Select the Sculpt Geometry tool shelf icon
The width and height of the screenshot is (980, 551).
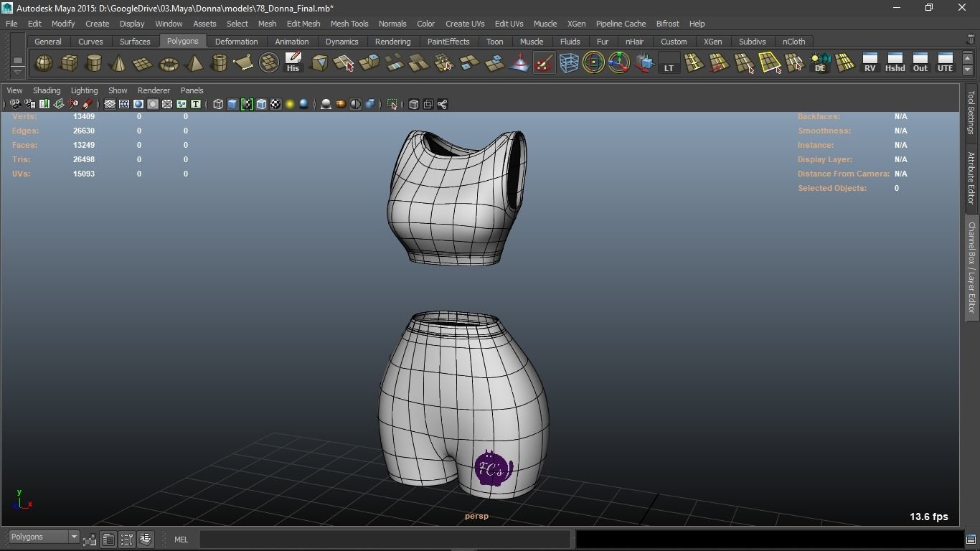click(544, 63)
